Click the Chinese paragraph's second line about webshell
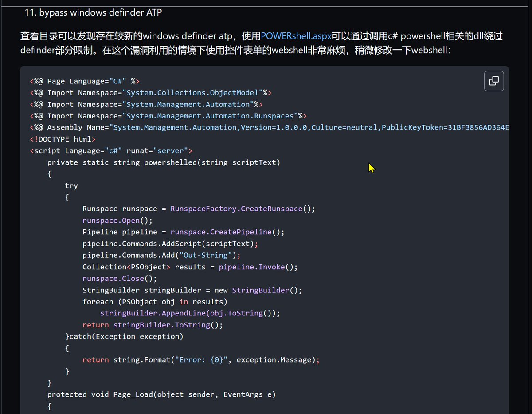 click(x=236, y=50)
